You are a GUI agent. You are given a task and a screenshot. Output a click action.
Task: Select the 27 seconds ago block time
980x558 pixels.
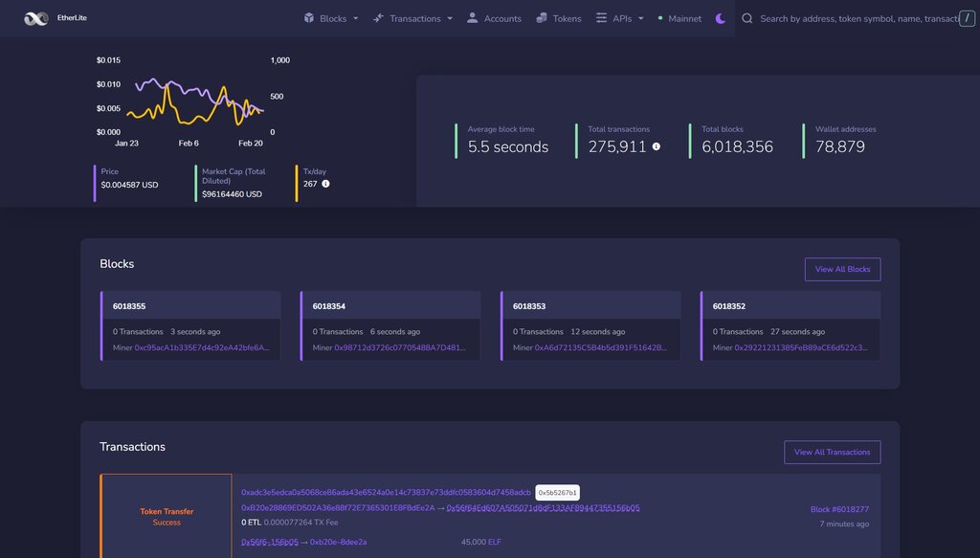(x=797, y=332)
